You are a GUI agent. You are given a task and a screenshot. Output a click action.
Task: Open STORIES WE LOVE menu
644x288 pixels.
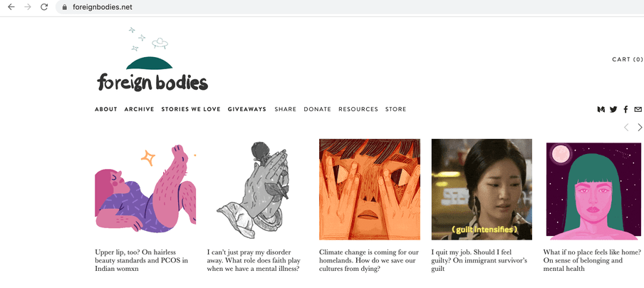191,109
